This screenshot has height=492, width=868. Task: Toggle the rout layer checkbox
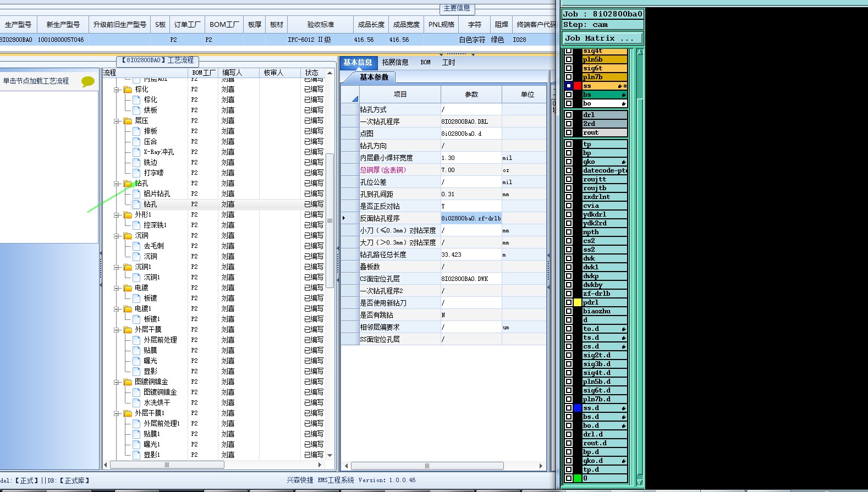click(x=569, y=132)
